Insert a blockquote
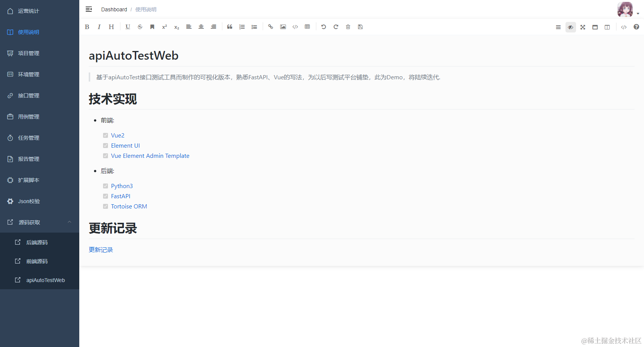Viewport: 644px width, 347px height. [x=230, y=27]
